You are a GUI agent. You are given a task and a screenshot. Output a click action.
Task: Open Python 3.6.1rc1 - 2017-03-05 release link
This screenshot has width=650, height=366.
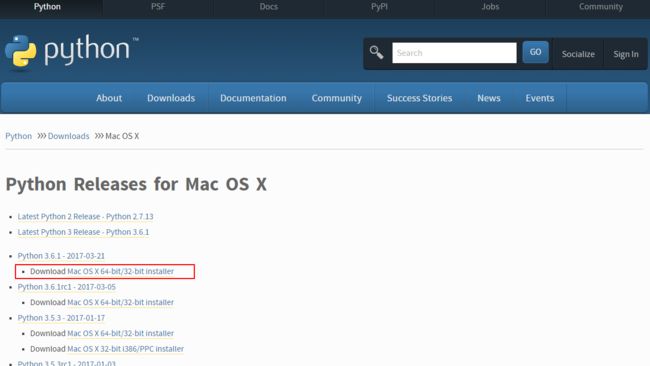67,287
